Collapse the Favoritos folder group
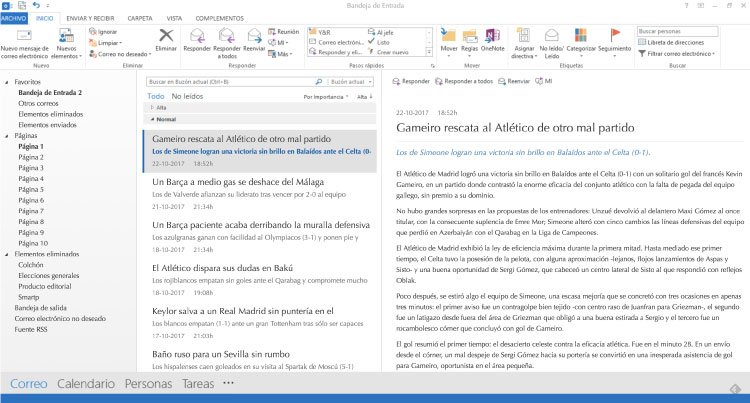The width and height of the screenshot is (750, 403). pyautogui.click(x=7, y=82)
